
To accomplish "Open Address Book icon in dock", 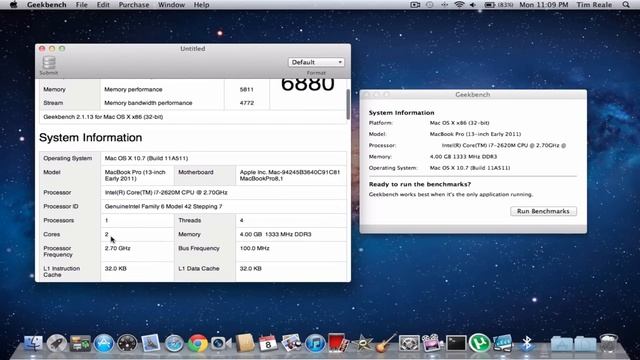I will tap(244, 343).
